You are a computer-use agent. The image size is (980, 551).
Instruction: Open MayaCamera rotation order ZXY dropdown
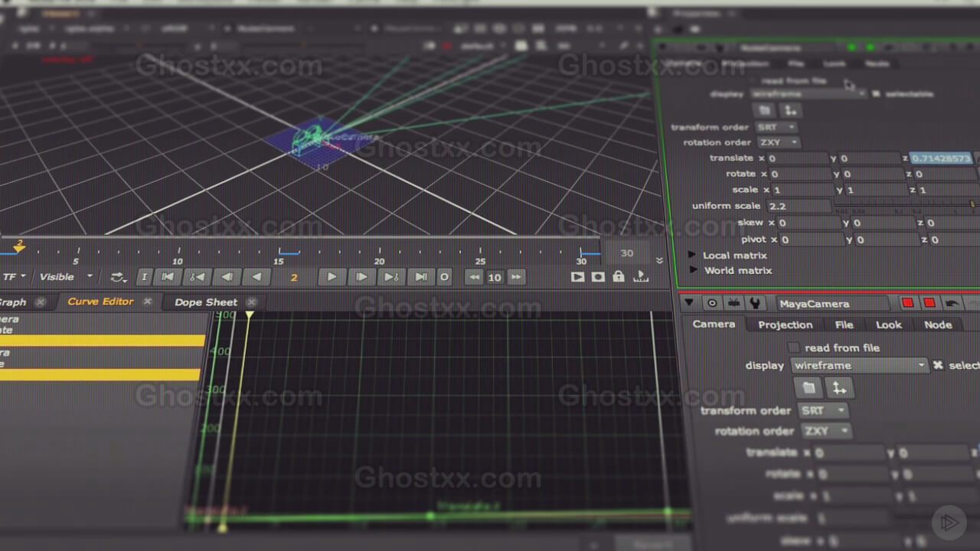click(x=826, y=431)
